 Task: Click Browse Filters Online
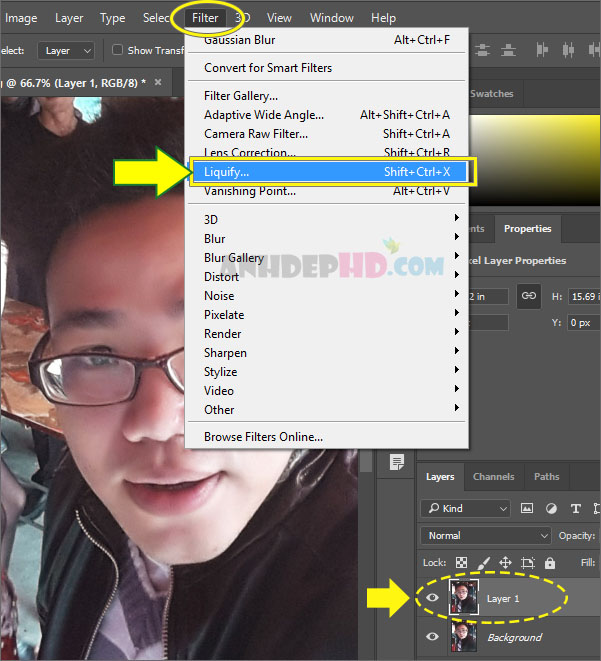coord(327,437)
